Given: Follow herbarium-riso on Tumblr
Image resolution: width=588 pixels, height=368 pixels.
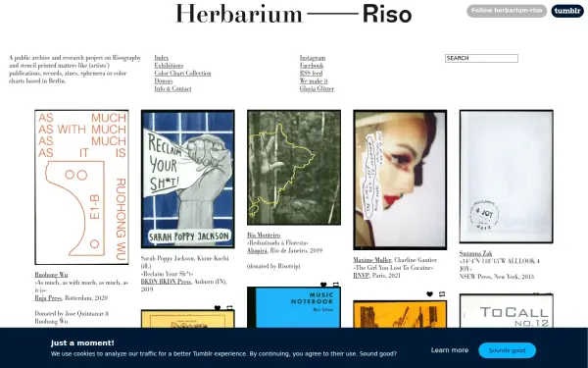Looking at the screenshot, I should 507,11.
